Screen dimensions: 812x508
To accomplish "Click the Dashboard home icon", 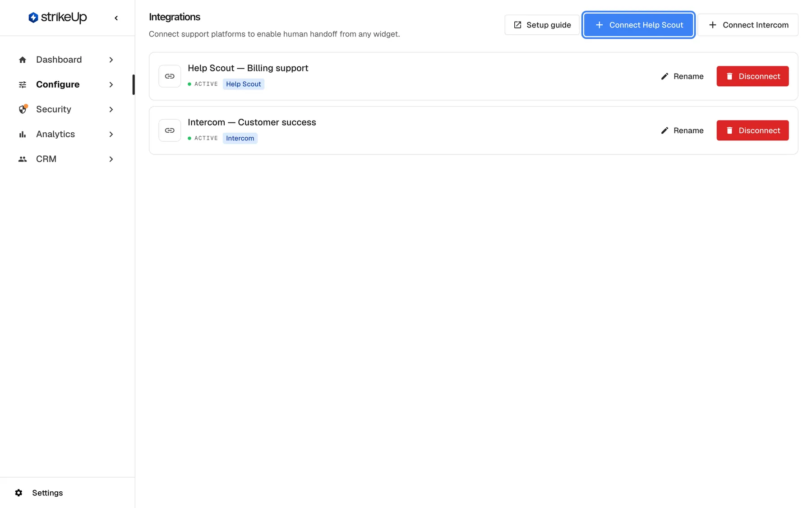I will click(x=23, y=60).
